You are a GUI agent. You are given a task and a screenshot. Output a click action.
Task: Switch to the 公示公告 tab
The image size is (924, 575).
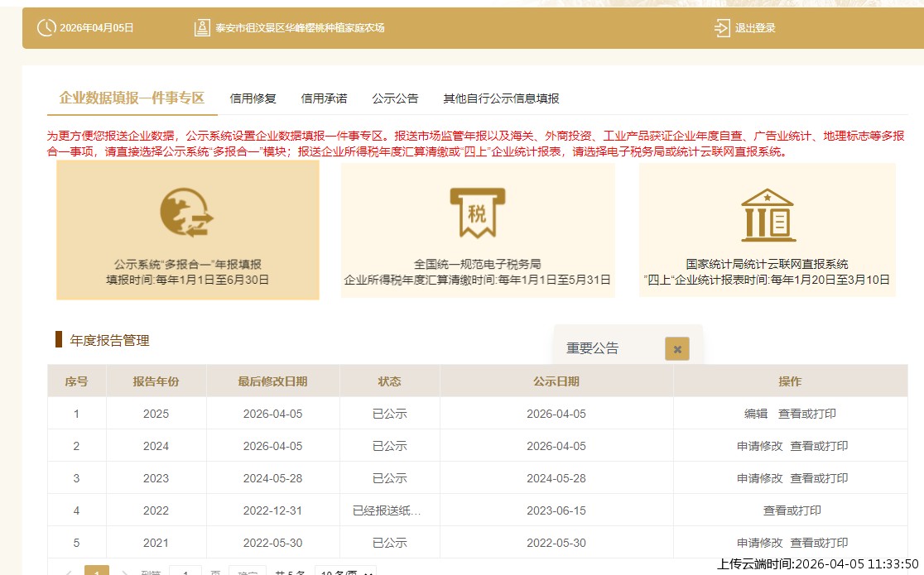pos(397,97)
